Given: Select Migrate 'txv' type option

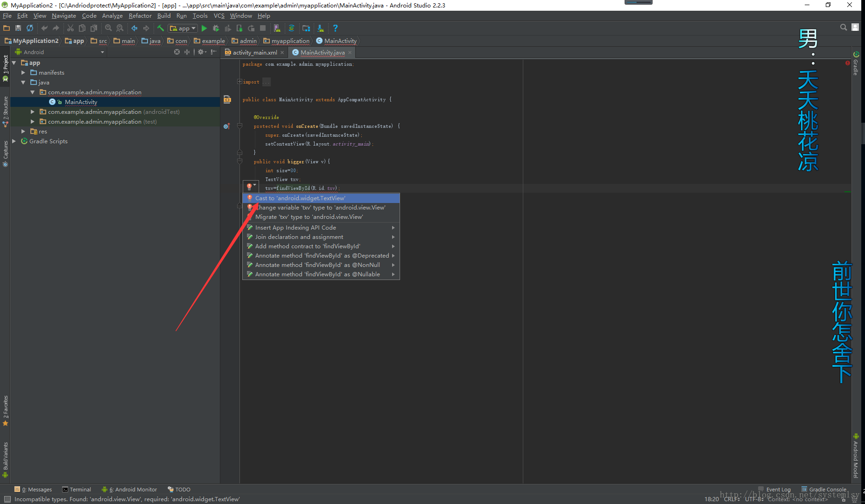Looking at the screenshot, I should pos(321,217).
